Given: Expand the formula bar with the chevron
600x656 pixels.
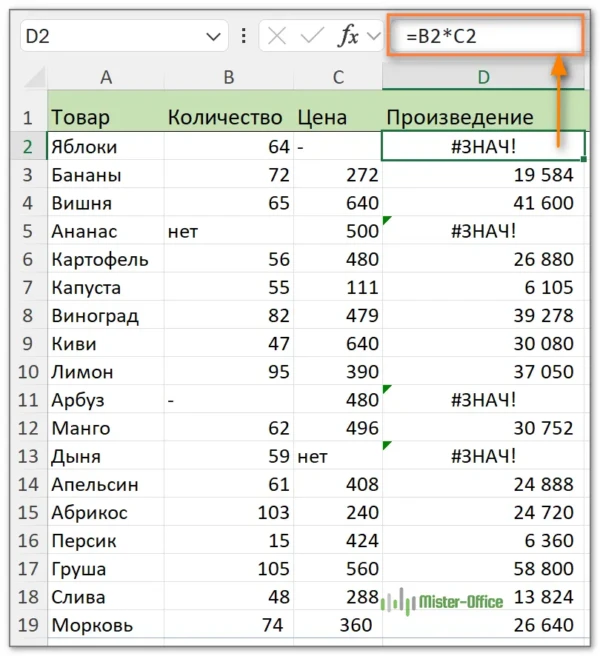Looking at the screenshot, I should [x=375, y=36].
